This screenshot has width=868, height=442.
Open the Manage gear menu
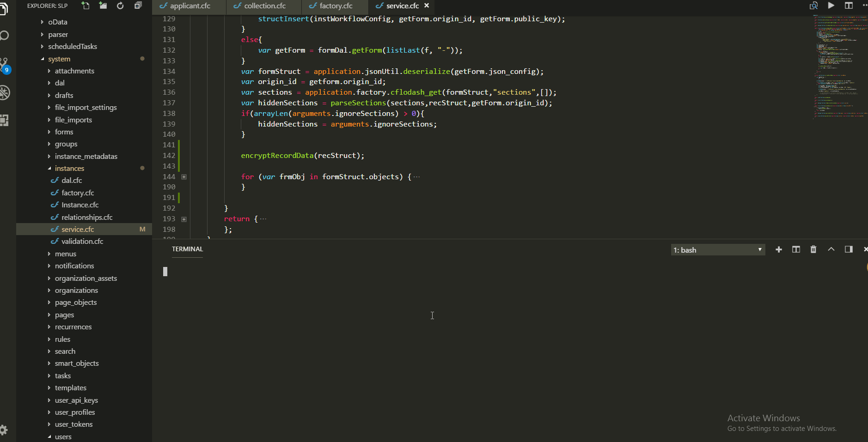pyautogui.click(x=4, y=430)
